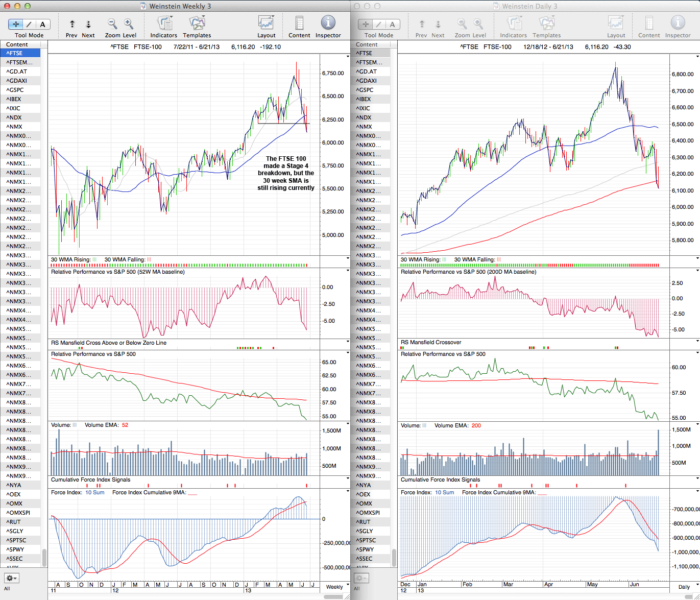Screen dimensions: 700x600
Task: Select the crosshair tool in Tool Mode
Action: [x=16, y=24]
